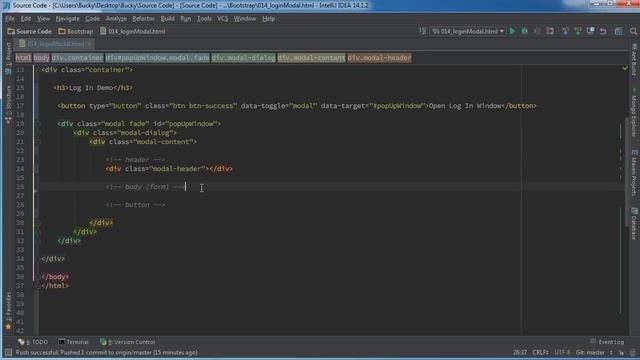Click the div#popupWindow.modal.fade breadcrumb
Screen dimensions: 640x360
[x=158, y=58]
